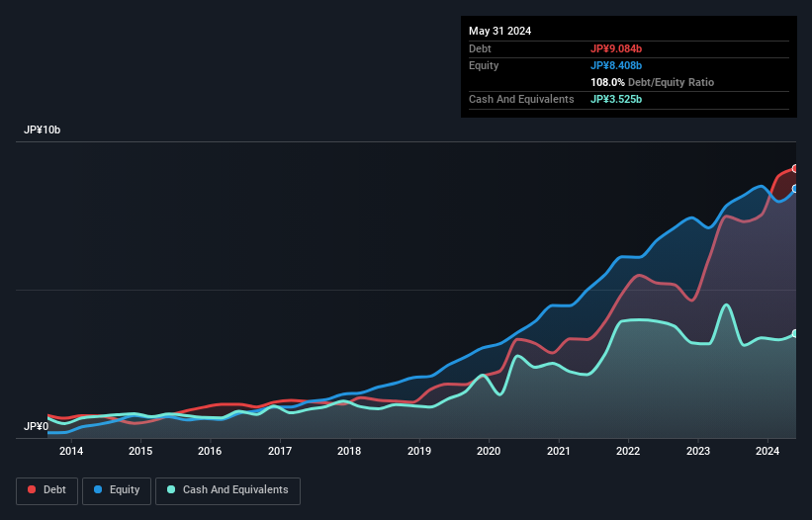Click the teal Cash And Equivalents legend dot

click(x=171, y=489)
